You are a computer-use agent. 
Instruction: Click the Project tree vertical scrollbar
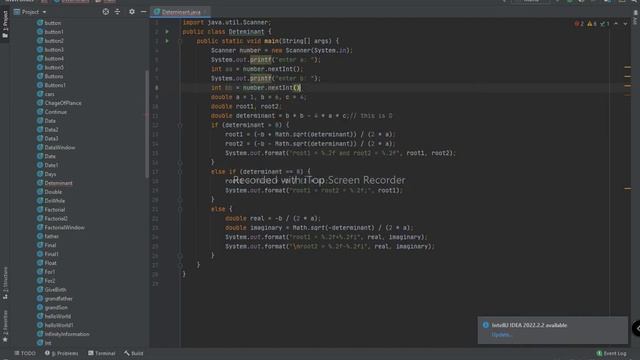coord(147,124)
